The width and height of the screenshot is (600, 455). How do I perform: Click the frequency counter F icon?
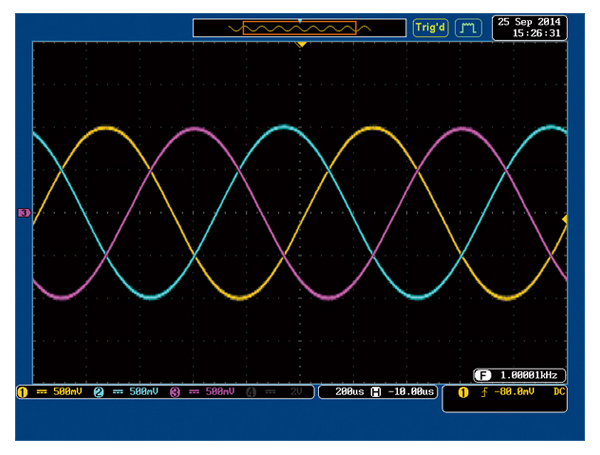[483, 375]
